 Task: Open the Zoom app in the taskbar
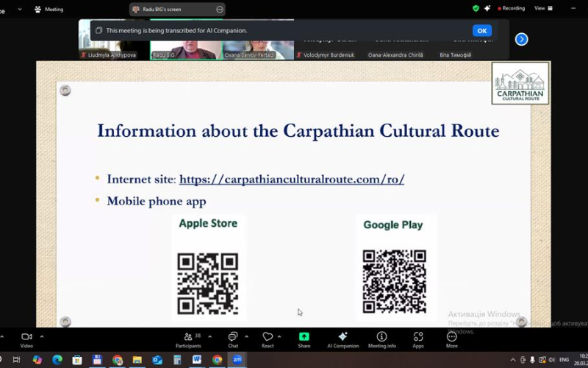pos(237,360)
